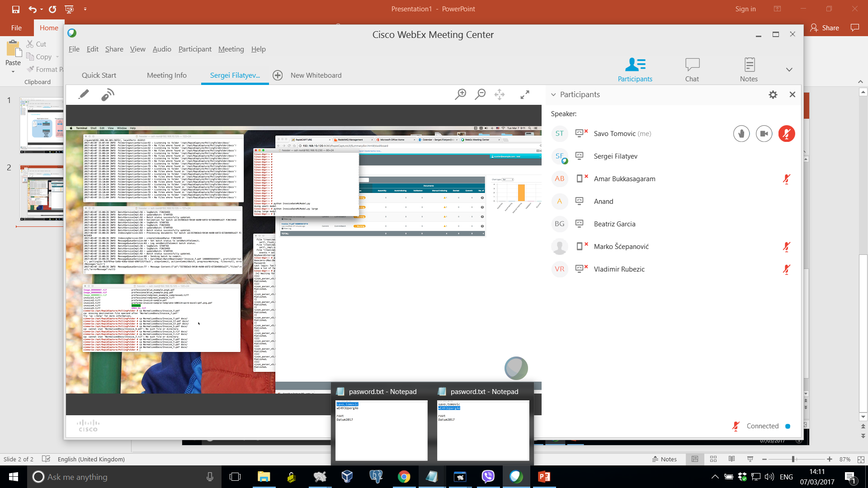Click Paste button in PowerPoint

[13, 53]
